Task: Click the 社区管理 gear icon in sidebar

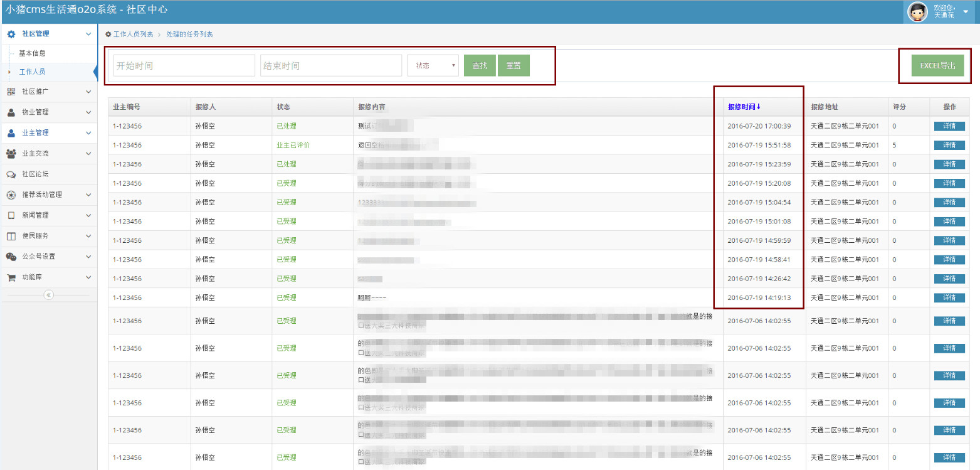Action: [11, 34]
